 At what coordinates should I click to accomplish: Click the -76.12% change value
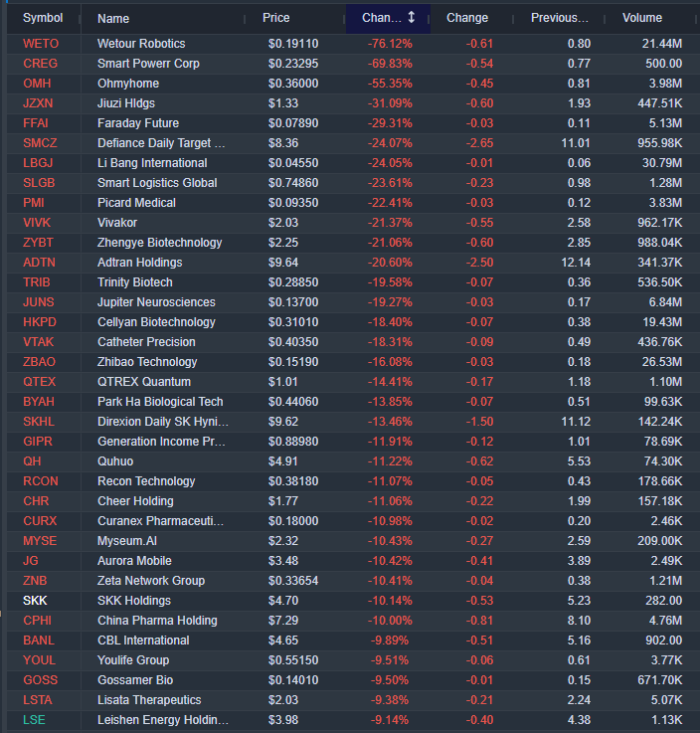point(390,44)
